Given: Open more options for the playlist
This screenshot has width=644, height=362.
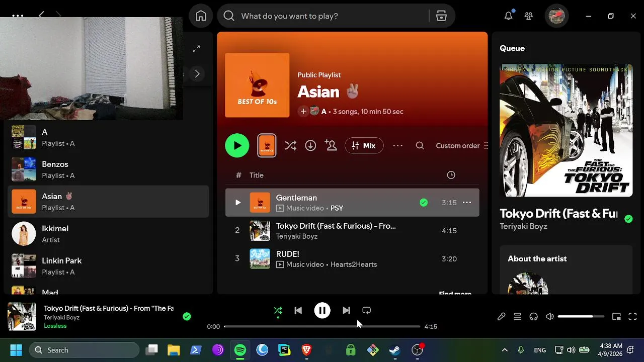Looking at the screenshot, I should 397,146.
